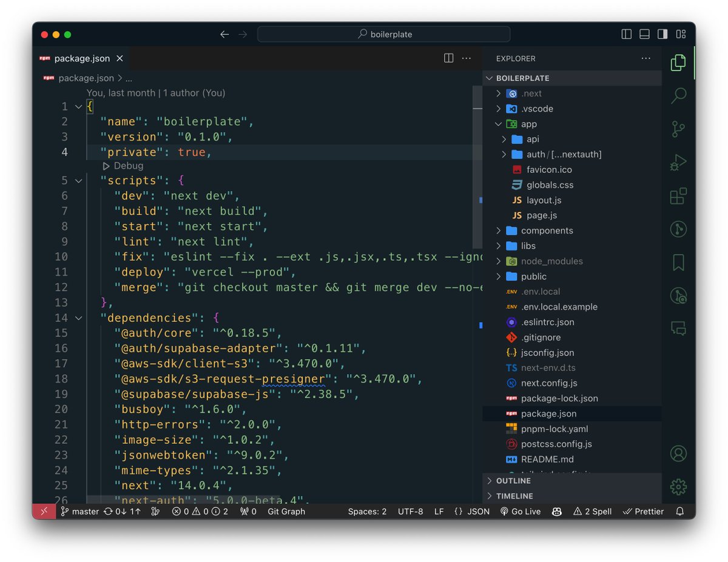Open the editor more actions ellipsis
This screenshot has height=562, width=728.
[x=466, y=58]
